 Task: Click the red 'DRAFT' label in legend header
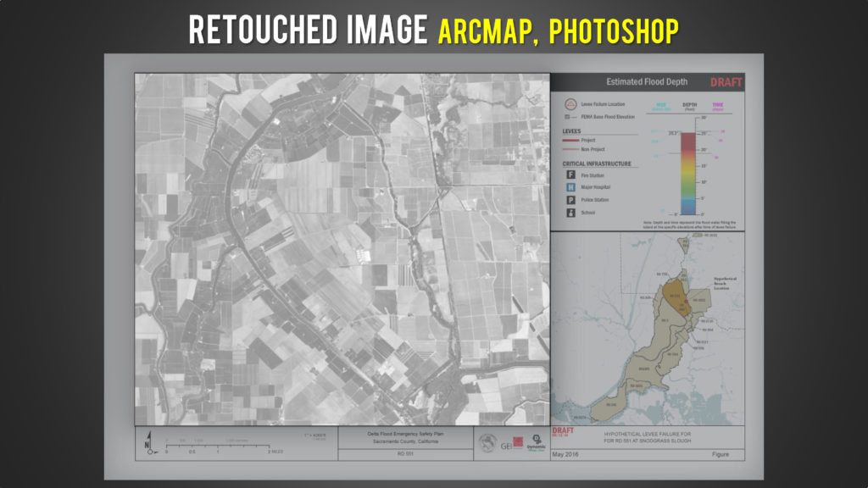pyautogui.click(x=726, y=82)
